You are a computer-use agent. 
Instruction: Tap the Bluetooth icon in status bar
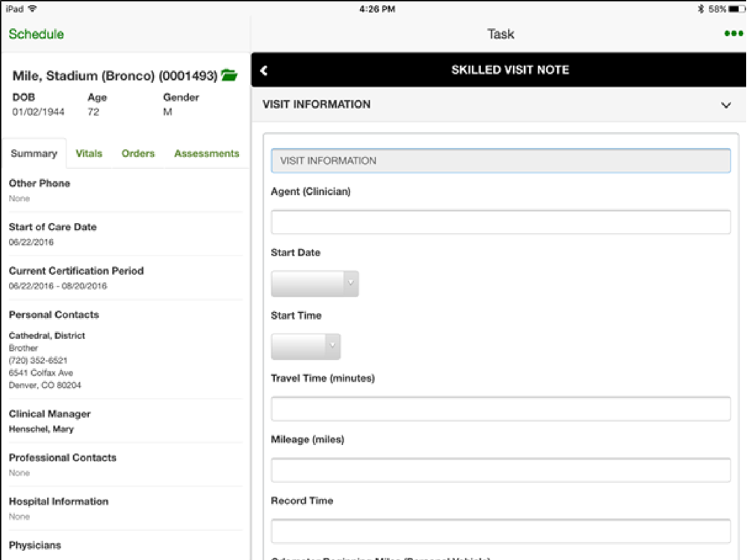pos(701,9)
